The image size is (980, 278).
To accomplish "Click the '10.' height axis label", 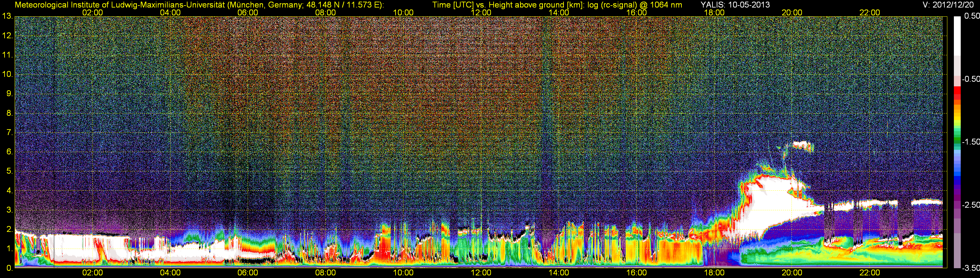I will pyautogui.click(x=7, y=74).
